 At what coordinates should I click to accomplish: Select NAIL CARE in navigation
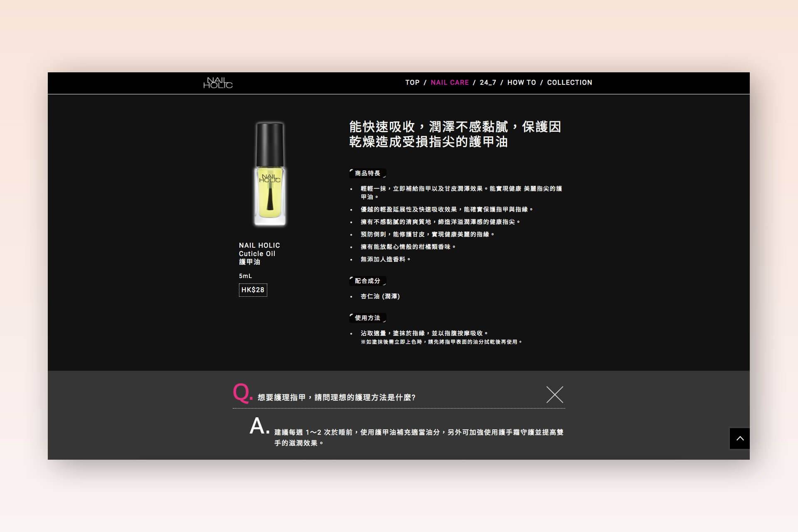coord(450,83)
